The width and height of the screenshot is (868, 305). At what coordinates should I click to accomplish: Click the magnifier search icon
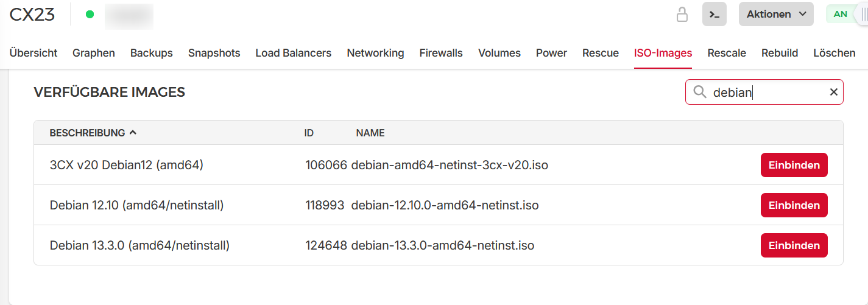700,92
